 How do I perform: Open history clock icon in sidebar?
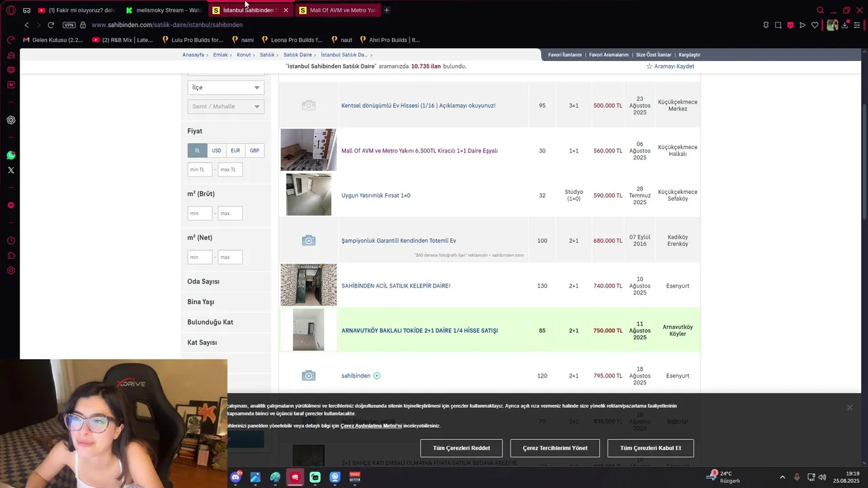pyautogui.click(x=11, y=241)
